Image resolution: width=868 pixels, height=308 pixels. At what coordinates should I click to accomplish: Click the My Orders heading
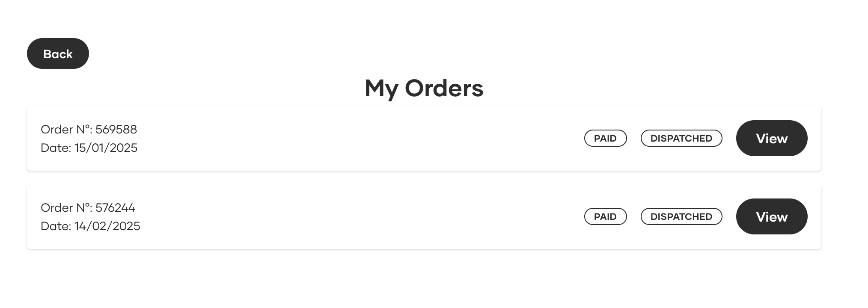[x=424, y=88]
